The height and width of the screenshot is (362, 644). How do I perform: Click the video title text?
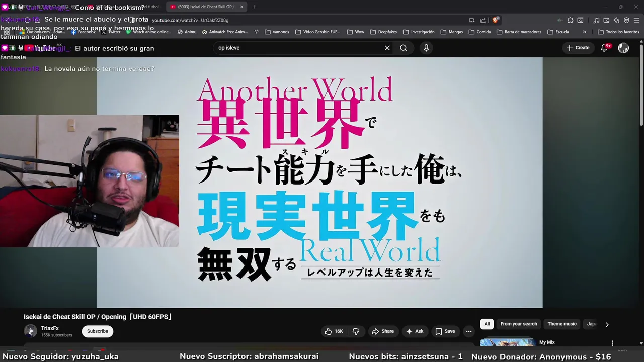click(x=98, y=317)
